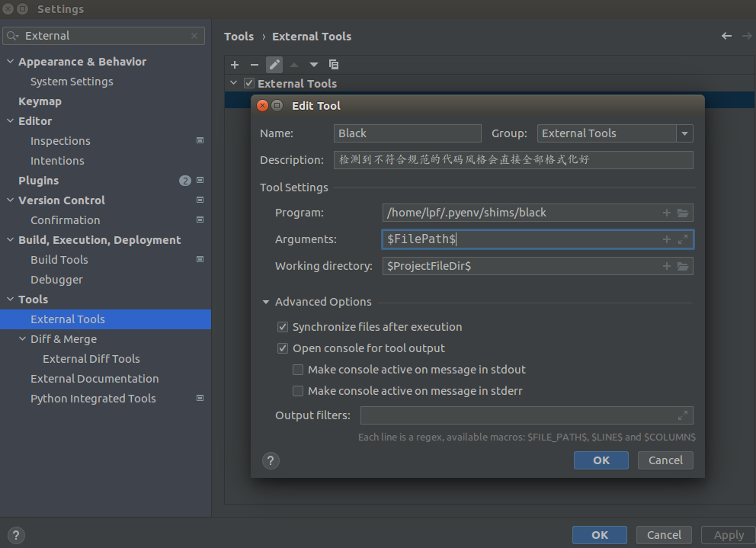Click Tools breadcrumb link
Viewport: 756px width, 548px height.
click(239, 36)
